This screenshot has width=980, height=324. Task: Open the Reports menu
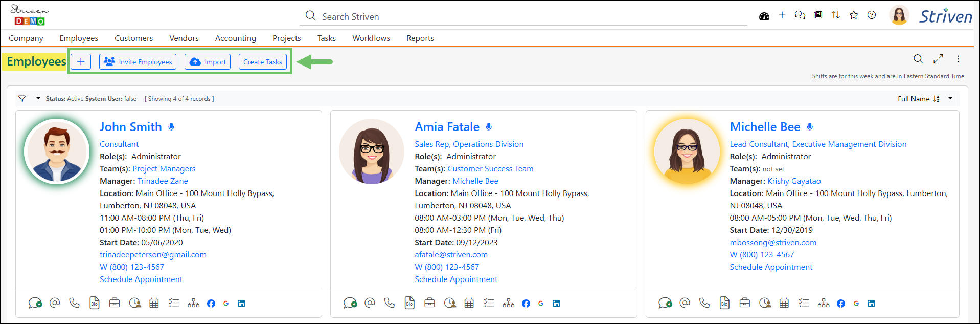click(x=420, y=38)
